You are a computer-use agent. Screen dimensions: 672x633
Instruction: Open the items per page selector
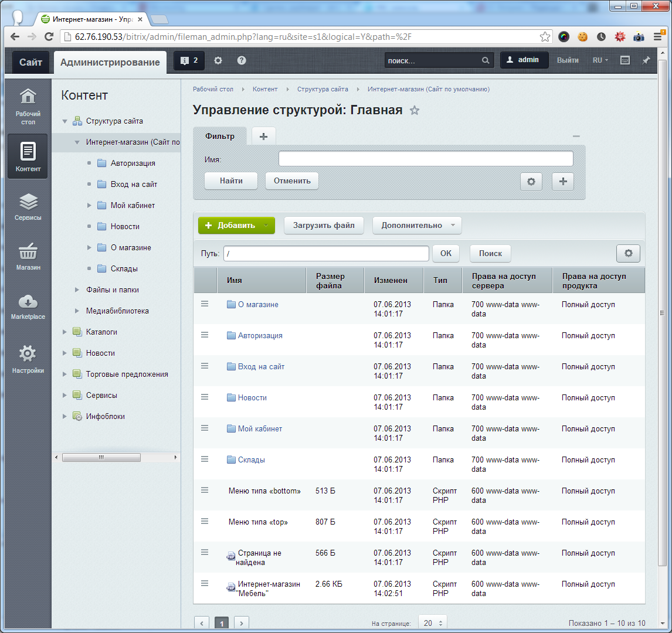(433, 623)
